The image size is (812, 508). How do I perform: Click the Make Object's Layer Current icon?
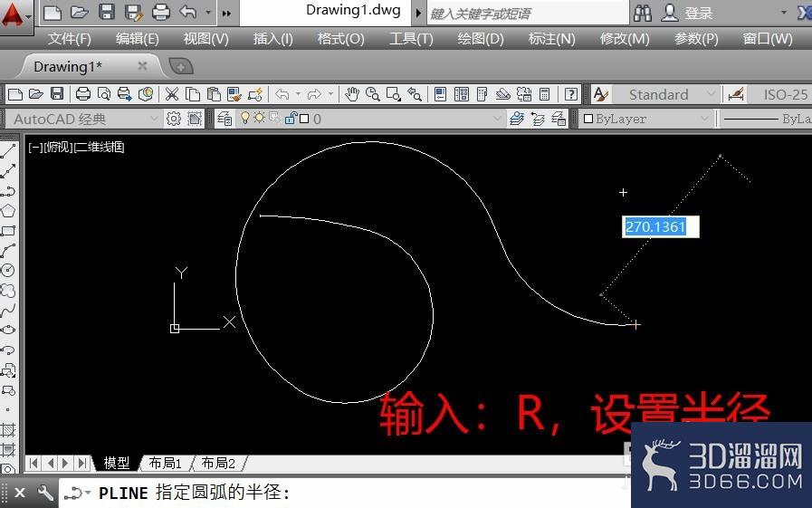tap(516, 119)
